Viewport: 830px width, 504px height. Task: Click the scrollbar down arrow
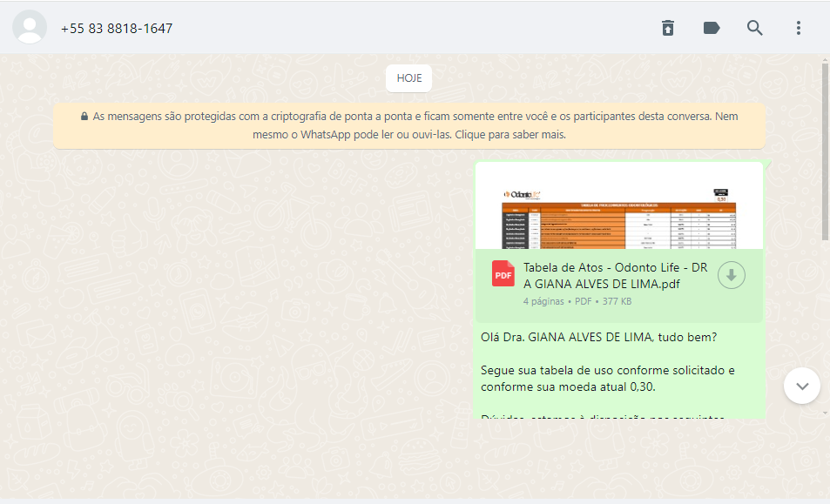[x=825, y=413]
